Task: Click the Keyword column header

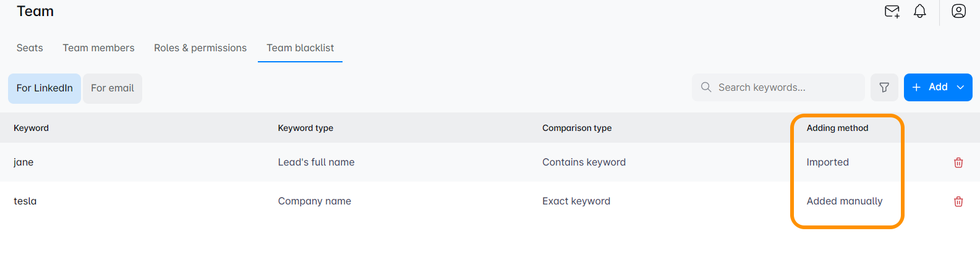Action: coord(31,128)
